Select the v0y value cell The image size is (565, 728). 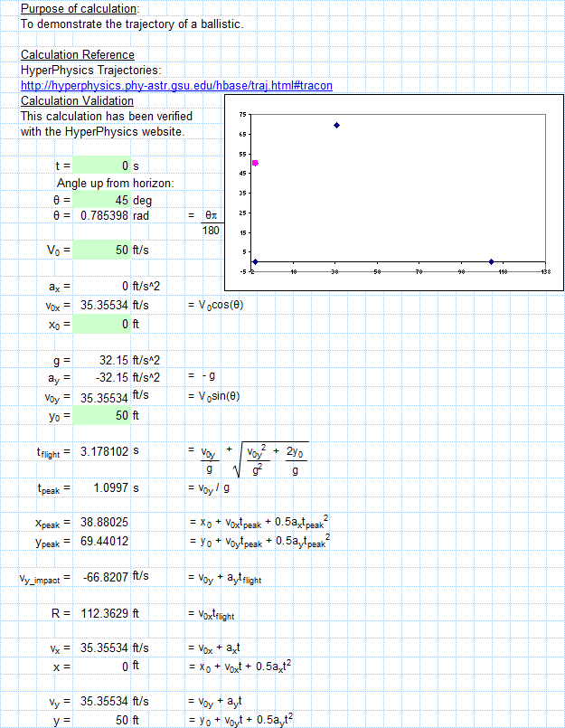pyautogui.click(x=104, y=398)
